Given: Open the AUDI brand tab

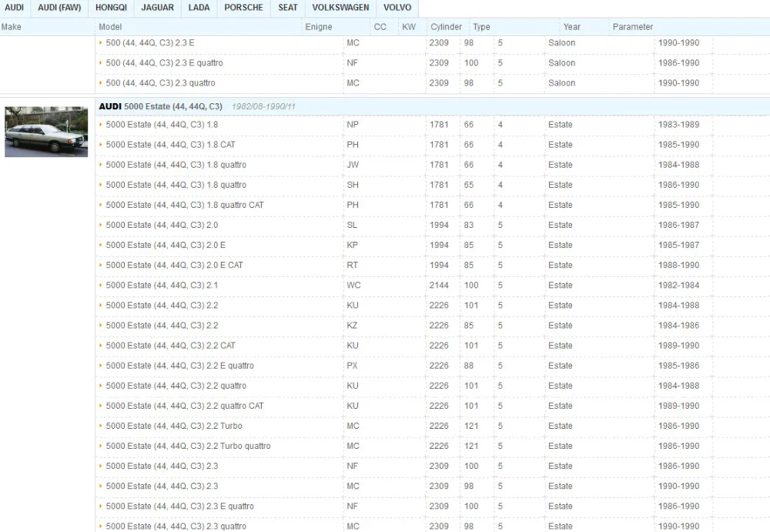Looking at the screenshot, I should [x=14, y=8].
